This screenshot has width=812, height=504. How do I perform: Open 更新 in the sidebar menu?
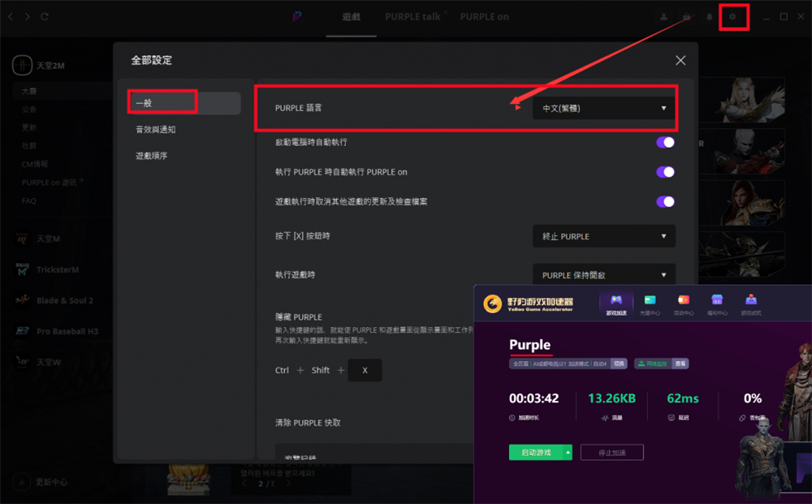click(x=29, y=127)
